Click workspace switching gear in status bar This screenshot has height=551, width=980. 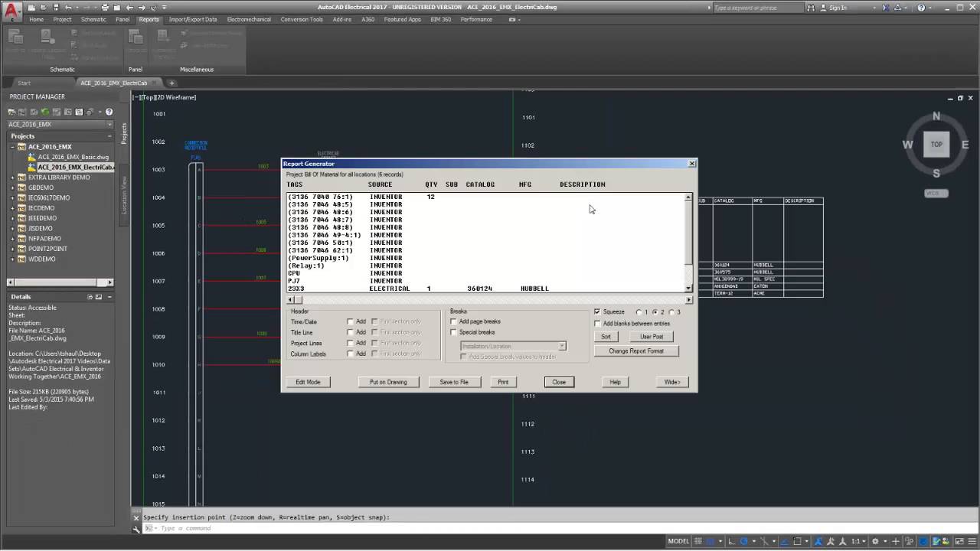click(x=877, y=541)
